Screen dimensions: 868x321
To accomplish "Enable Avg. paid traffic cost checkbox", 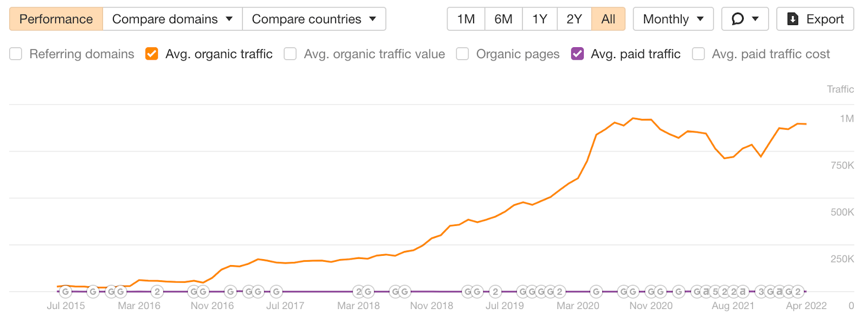I will point(699,54).
